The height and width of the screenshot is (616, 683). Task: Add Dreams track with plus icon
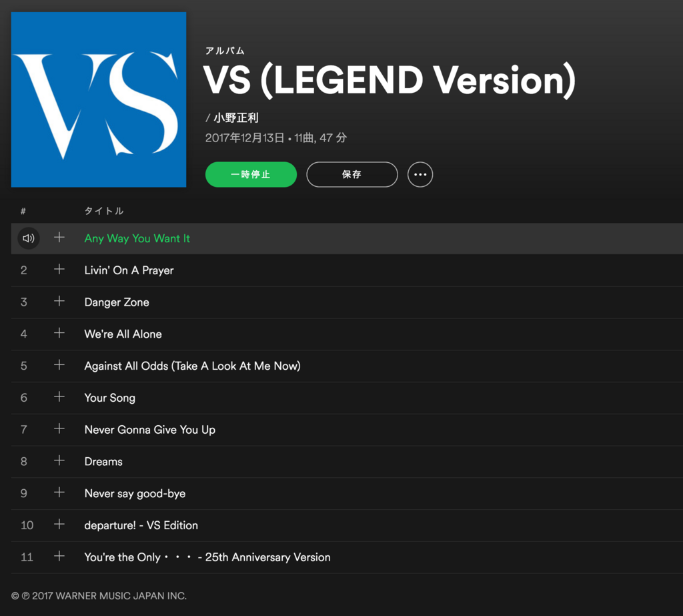[x=59, y=460]
